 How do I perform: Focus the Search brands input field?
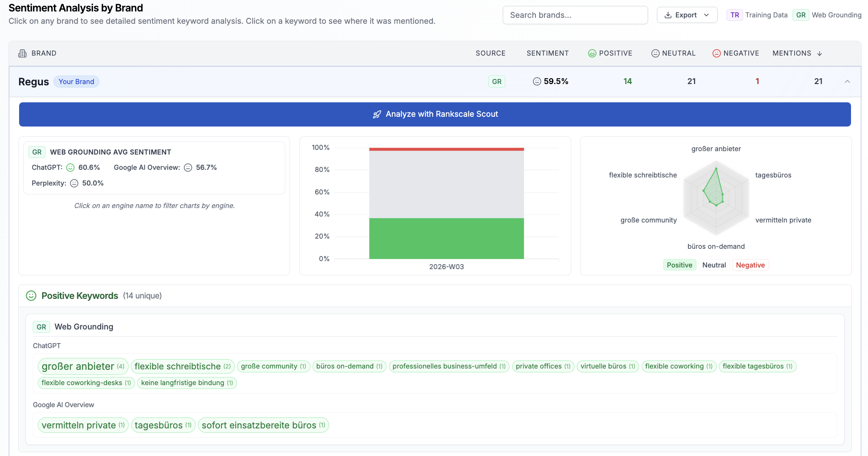[x=575, y=15]
